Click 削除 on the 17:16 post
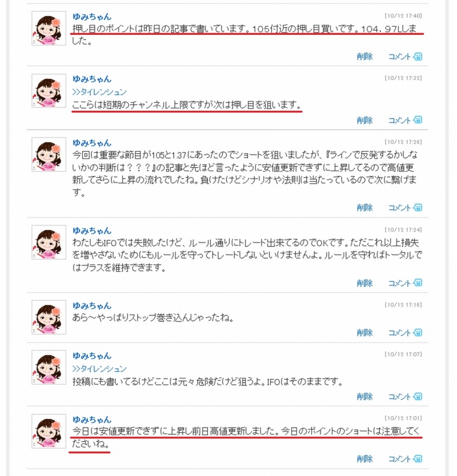 tap(364, 333)
